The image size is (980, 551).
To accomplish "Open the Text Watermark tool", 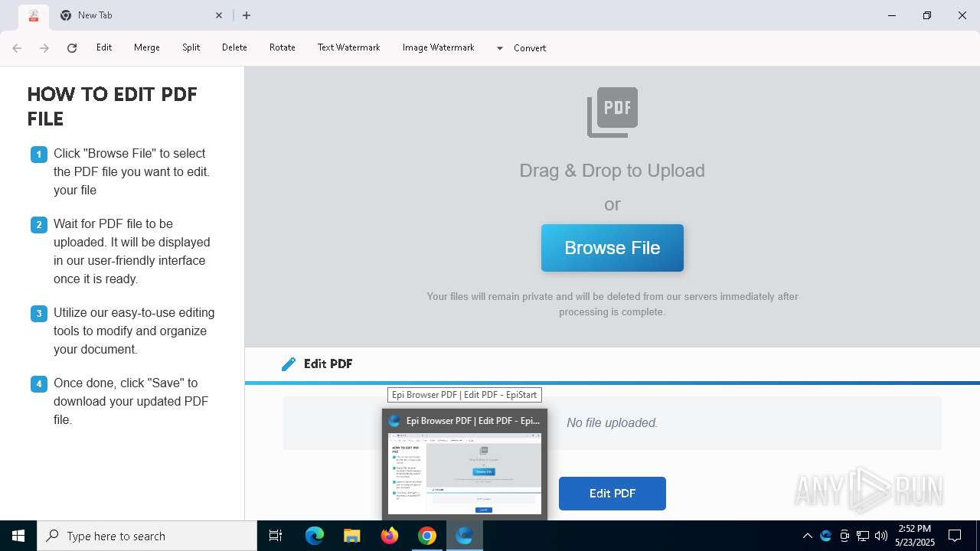I will pyautogui.click(x=349, y=47).
